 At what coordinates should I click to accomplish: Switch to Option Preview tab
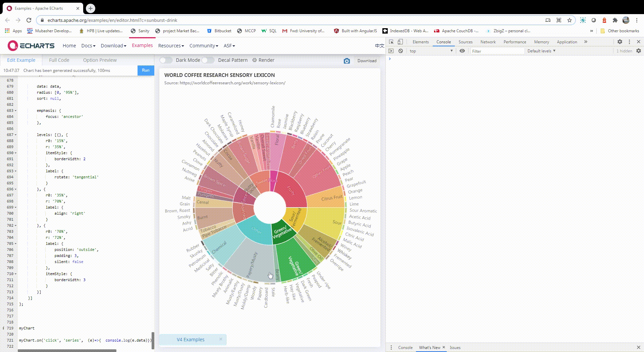tap(100, 60)
